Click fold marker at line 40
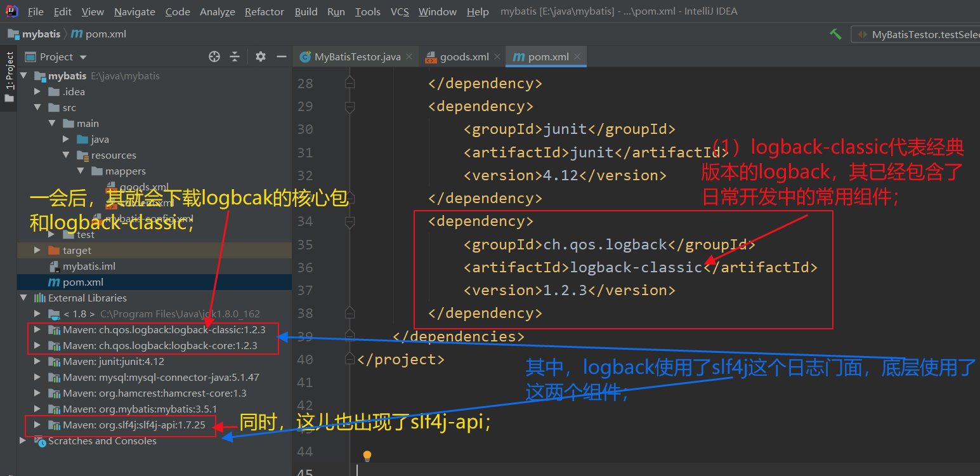Image resolution: width=980 pixels, height=476 pixels. [350, 359]
